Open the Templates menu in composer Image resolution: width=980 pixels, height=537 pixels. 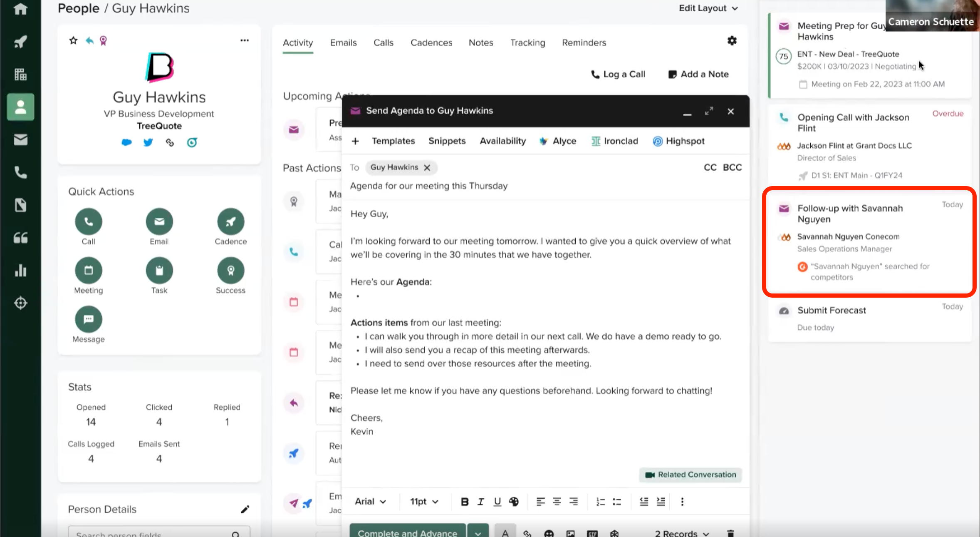(x=393, y=141)
